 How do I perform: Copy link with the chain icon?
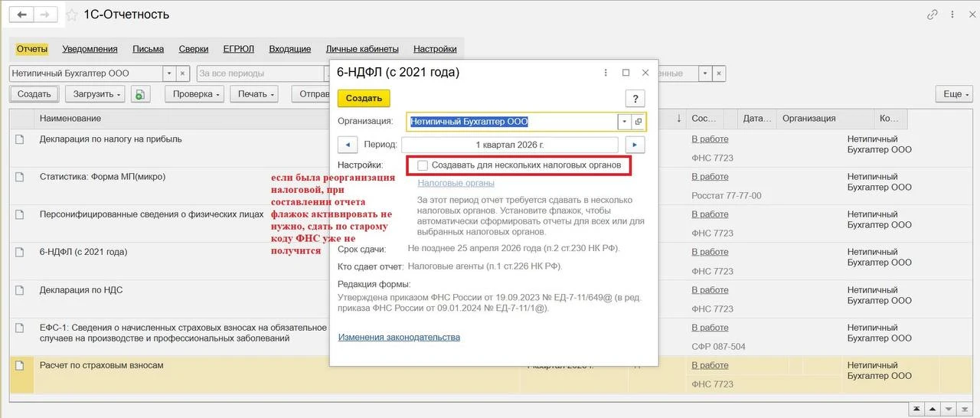[933, 15]
